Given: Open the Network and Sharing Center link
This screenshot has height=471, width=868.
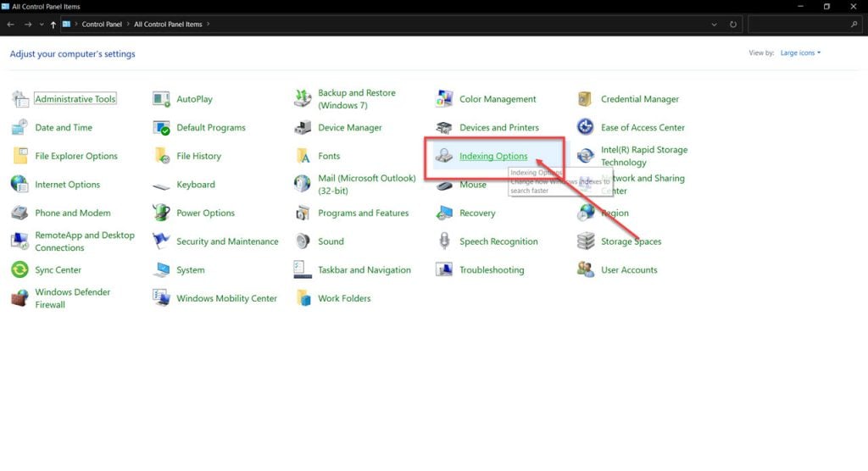Looking at the screenshot, I should 643,185.
